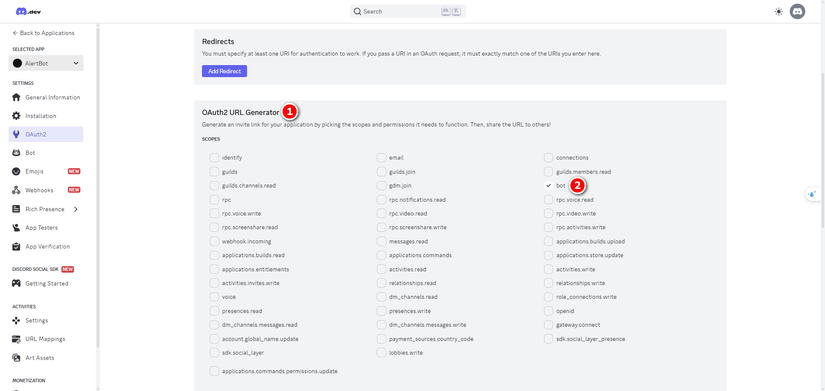
Task: Check applications.entitlements scope checkbox
Action: (214, 269)
